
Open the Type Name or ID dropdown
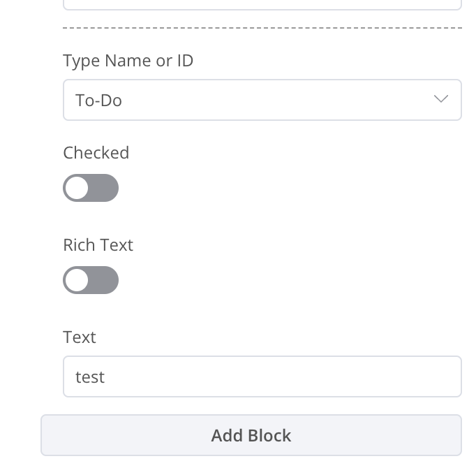tap(262, 100)
